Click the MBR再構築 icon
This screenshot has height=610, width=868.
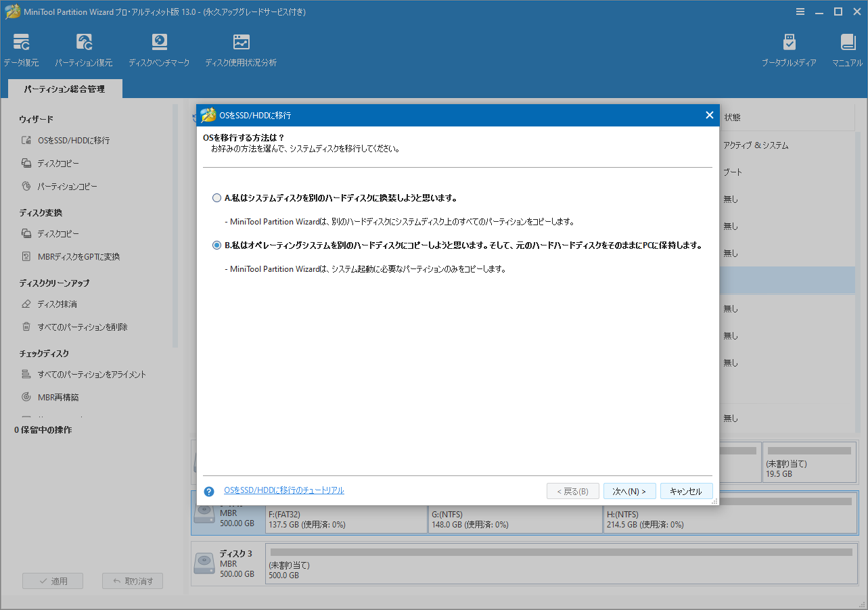coord(26,397)
